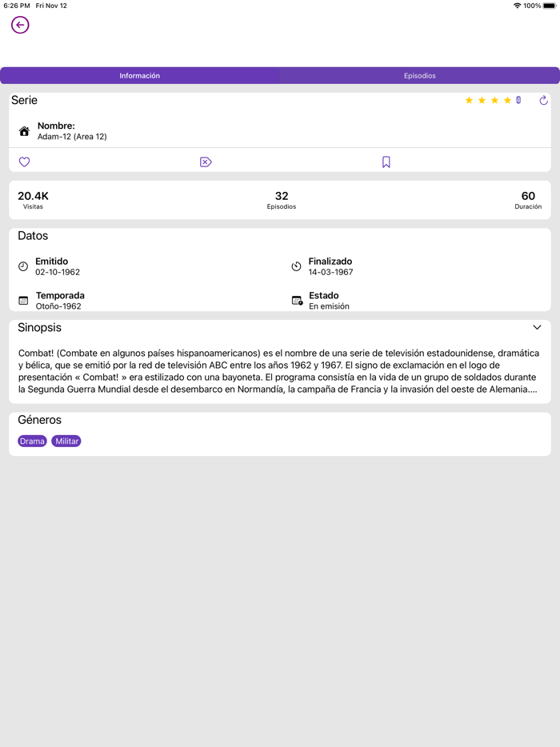Viewport: 560px width, 747px height.
Task: Tap the home icon beside Nombre
Action: click(x=24, y=131)
